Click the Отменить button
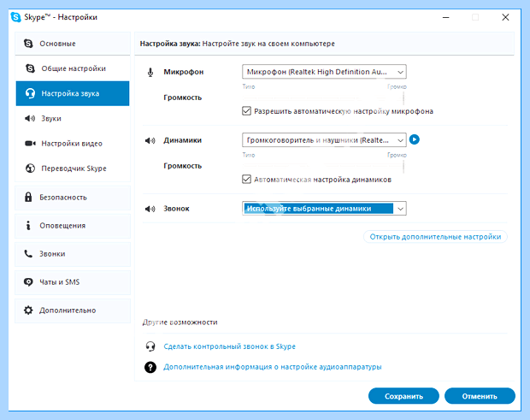The width and height of the screenshot is (530, 420). tap(480, 396)
